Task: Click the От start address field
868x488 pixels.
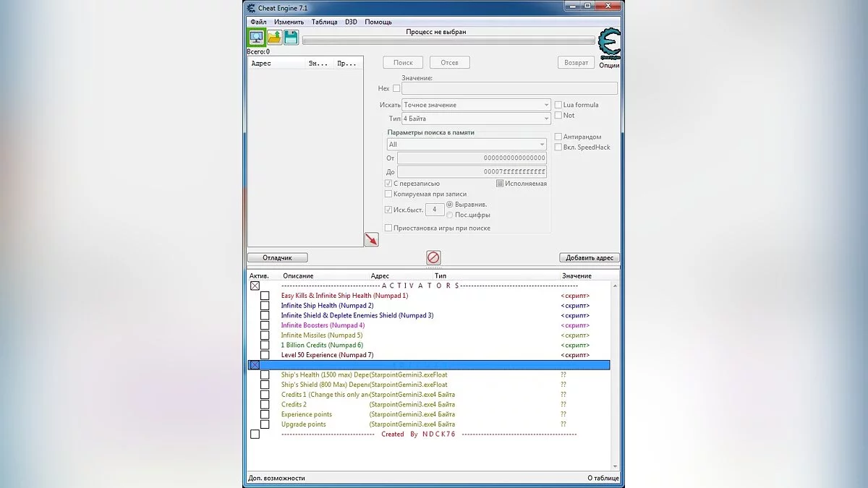Action: coord(472,158)
